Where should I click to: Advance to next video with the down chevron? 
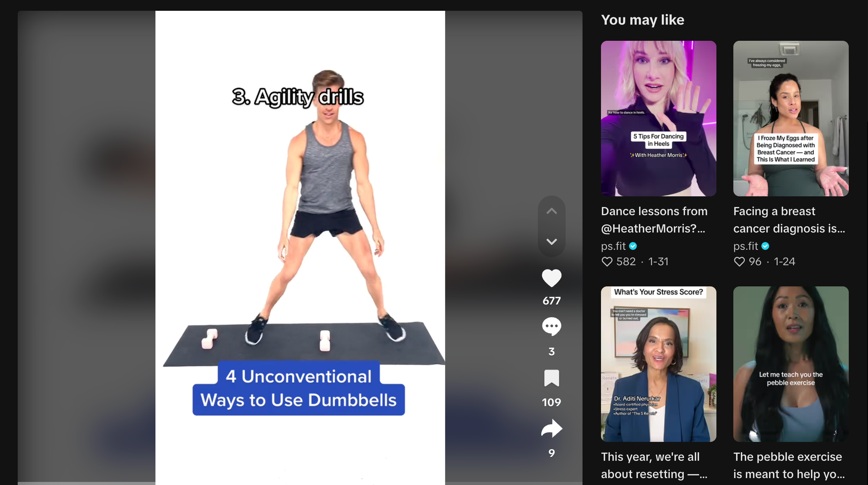click(552, 241)
